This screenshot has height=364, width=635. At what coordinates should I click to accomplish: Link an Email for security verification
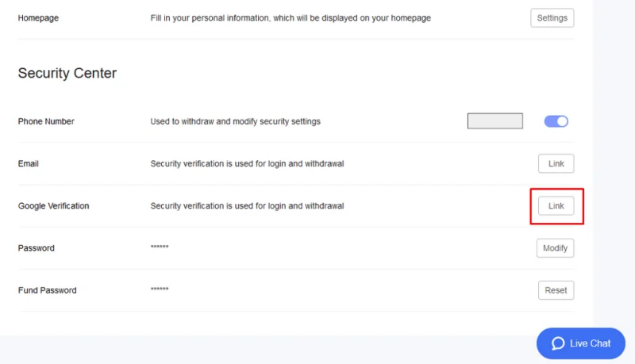pos(556,163)
